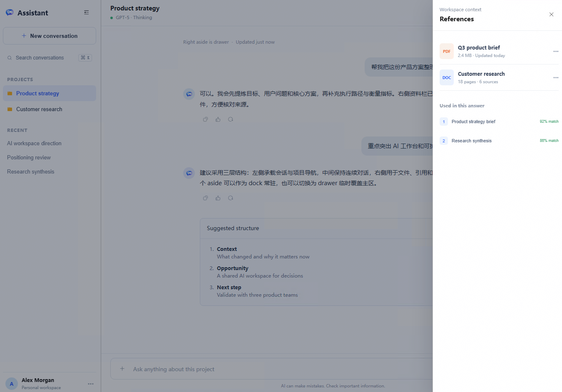Screen dimensions: 562x392
Task: Click the Product strategy folder icon
Action: (x=10, y=93)
